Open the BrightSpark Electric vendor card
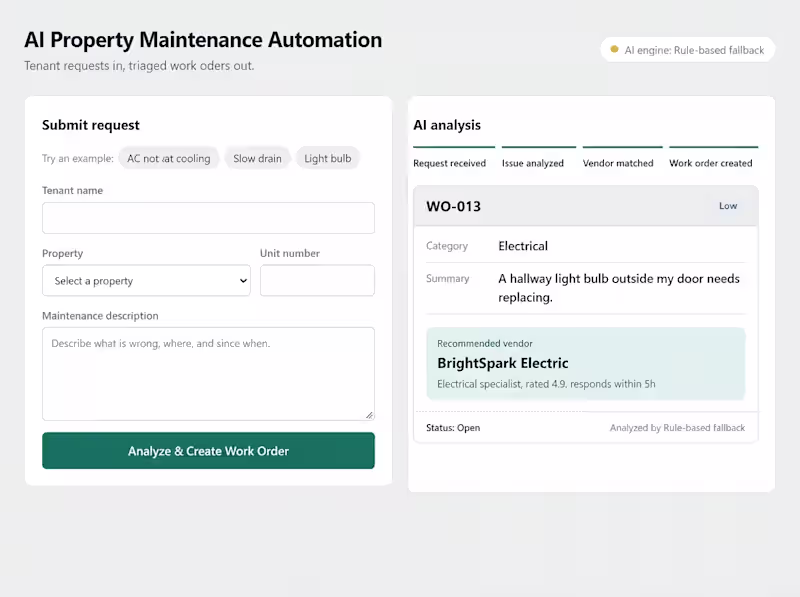 [586, 363]
